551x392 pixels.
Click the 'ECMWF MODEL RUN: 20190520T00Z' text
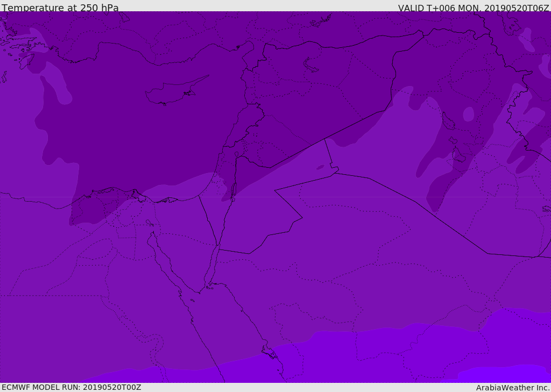(x=71, y=387)
